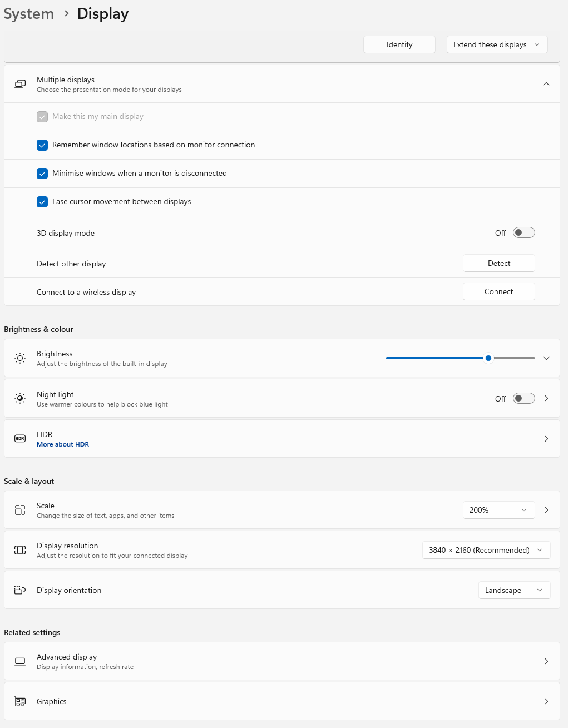Click the Multiple displays icon
The width and height of the screenshot is (568, 728).
(20, 84)
